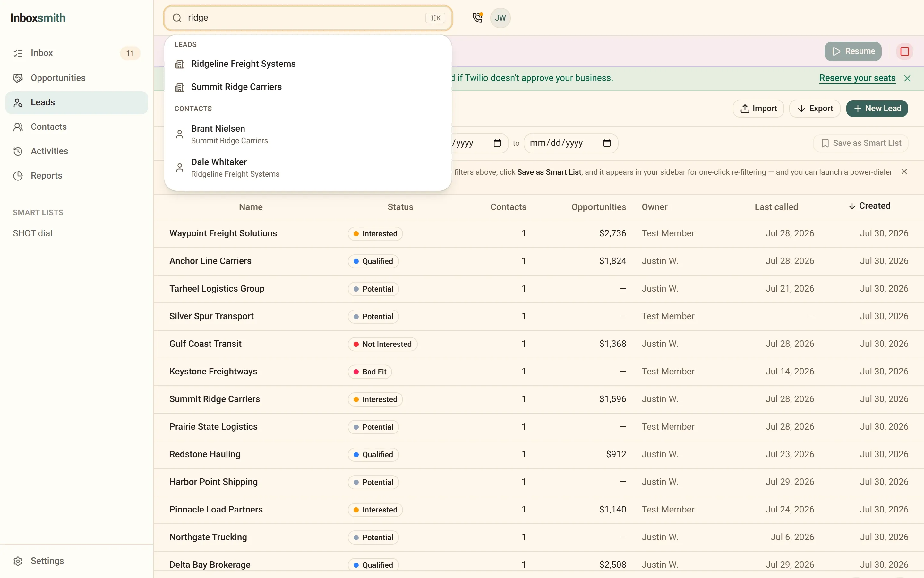Screen dimensions: 924x578
Task: Open Summit Ridge Carriers row in table
Action: coord(215,399)
